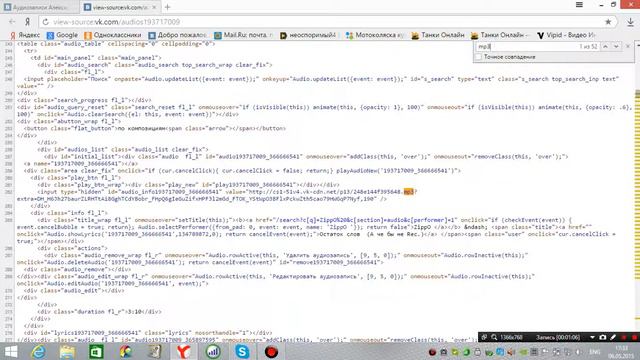
Task: Close the view-source:vk.com tab
Action: [154, 7]
